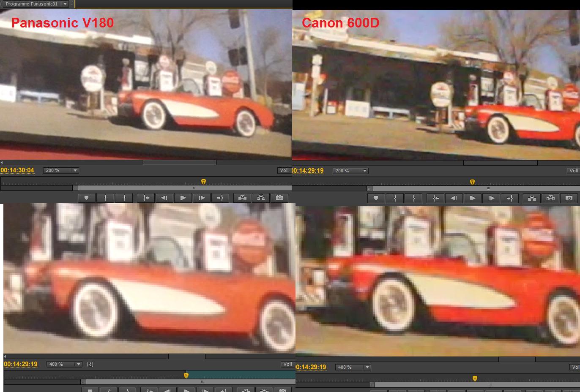The image size is (580, 392).
Task: Open the Voll resolution dropdown, Canon 600D monitor
Action: pyautogui.click(x=574, y=171)
